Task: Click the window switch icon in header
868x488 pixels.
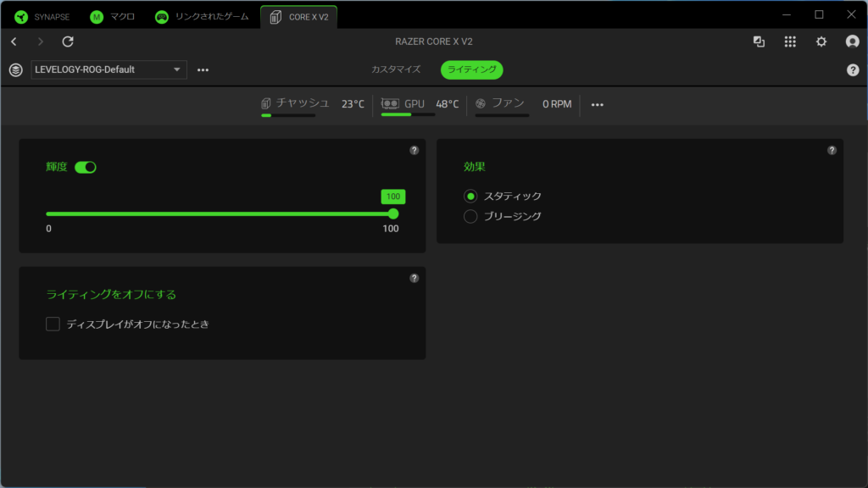Action: click(x=759, y=42)
